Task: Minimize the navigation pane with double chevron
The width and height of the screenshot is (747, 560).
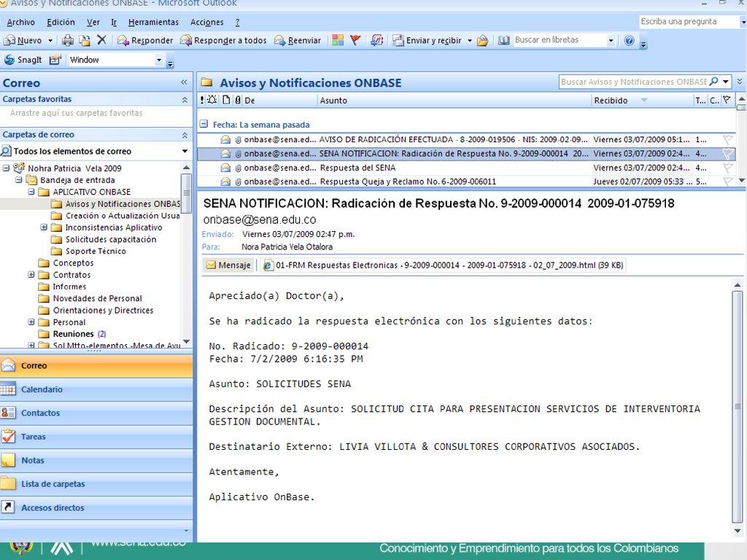Action: click(185, 82)
